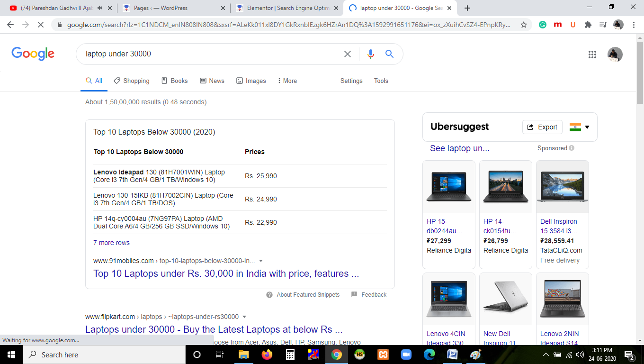Image resolution: width=644 pixels, height=364 pixels.
Task: Close the Pareshdan Gadhvi YouTube tab
Action: (110, 8)
